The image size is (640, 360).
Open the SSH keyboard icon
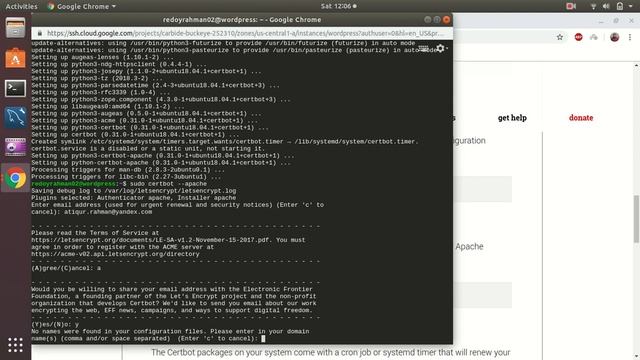(424, 49)
